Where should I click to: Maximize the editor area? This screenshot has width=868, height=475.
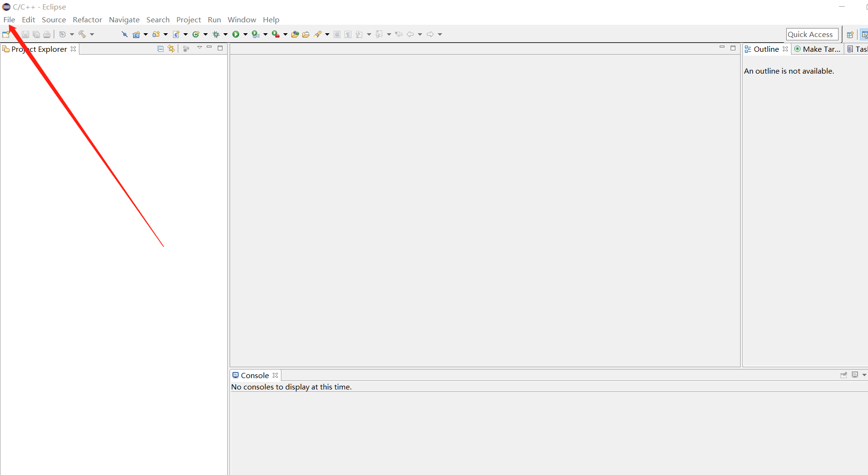733,48
